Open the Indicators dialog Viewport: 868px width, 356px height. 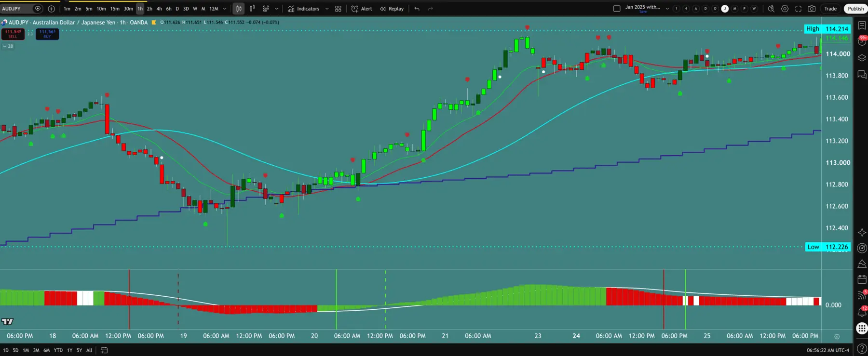(x=304, y=9)
